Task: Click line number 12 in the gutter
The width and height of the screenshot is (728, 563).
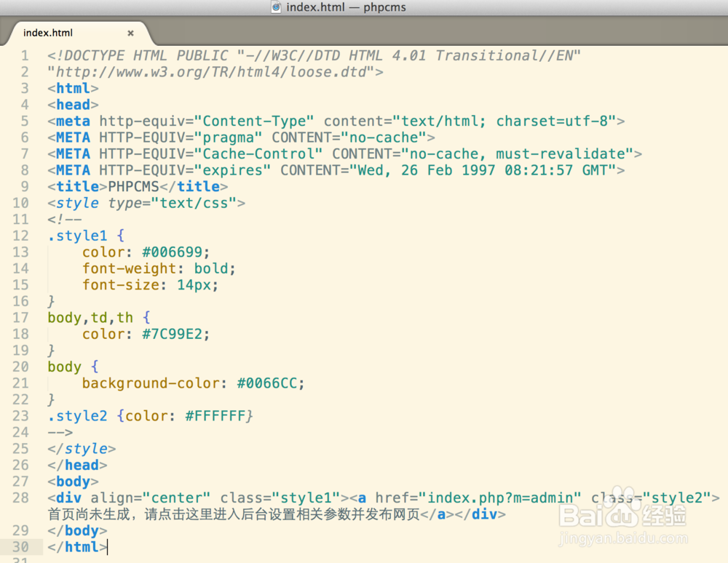Action: [20, 236]
